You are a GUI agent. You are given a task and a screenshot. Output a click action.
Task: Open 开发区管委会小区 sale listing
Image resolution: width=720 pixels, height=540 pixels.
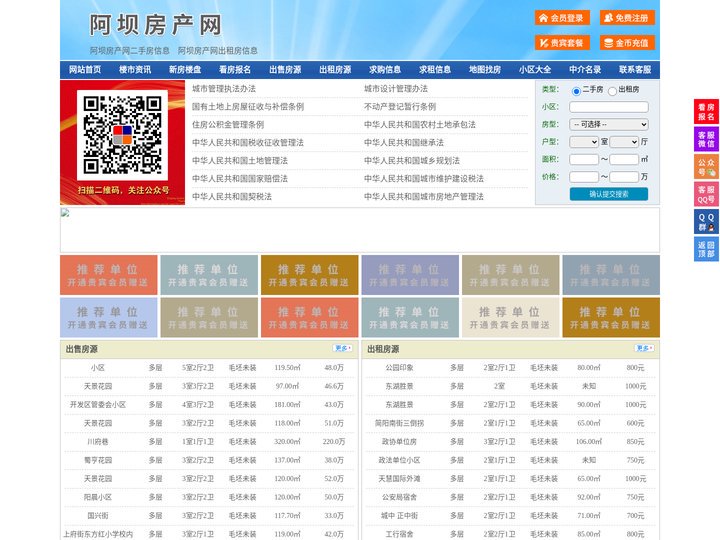click(98, 405)
